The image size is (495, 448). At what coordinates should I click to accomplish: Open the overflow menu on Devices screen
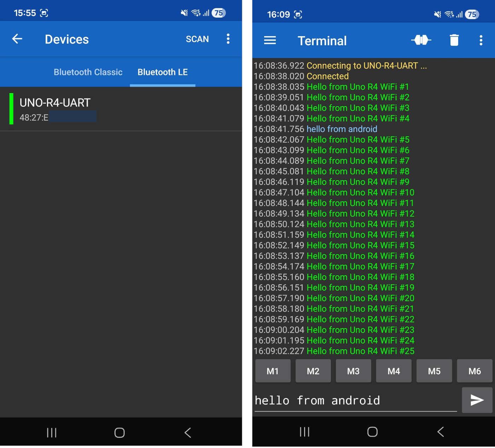pyautogui.click(x=228, y=39)
